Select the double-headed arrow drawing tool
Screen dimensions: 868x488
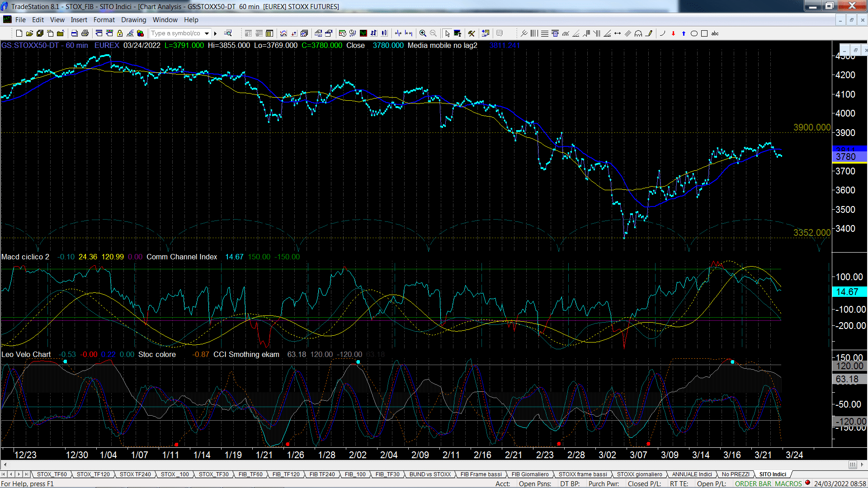(618, 33)
